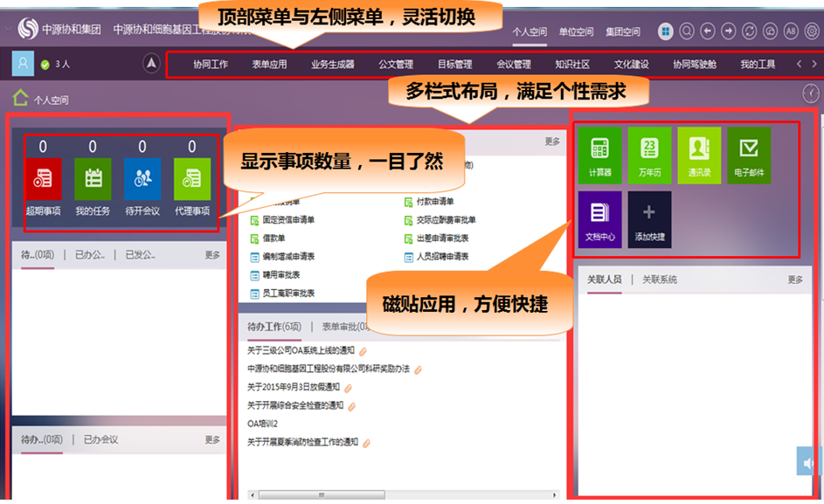Open settings via the gear icon
Screen dimensions: 824x504
[x=812, y=31]
